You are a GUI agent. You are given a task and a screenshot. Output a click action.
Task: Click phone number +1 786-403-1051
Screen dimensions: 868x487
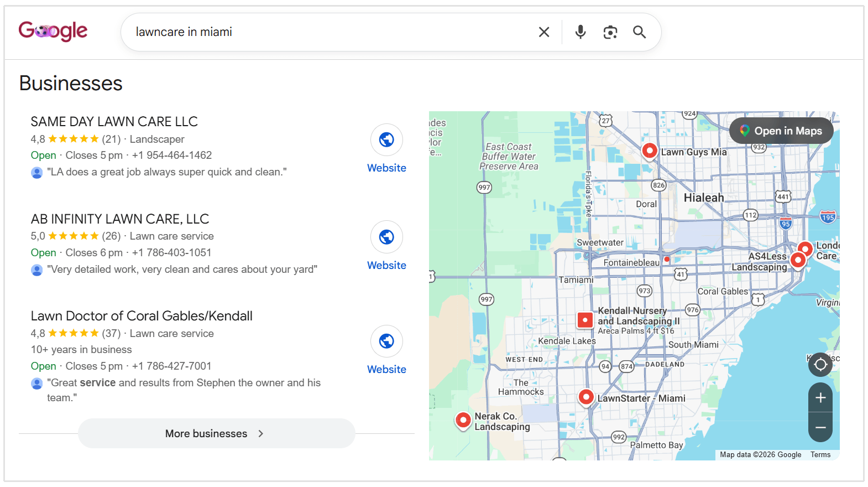coord(172,253)
